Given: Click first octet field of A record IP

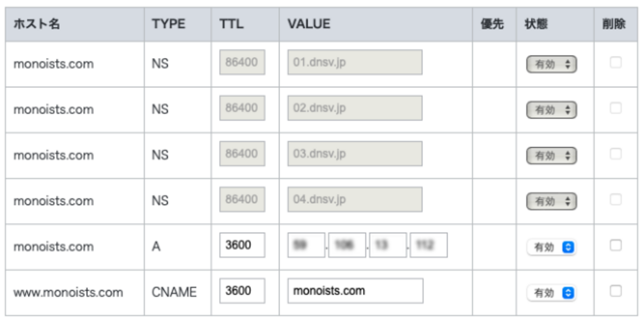Looking at the screenshot, I should [x=306, y=245].
